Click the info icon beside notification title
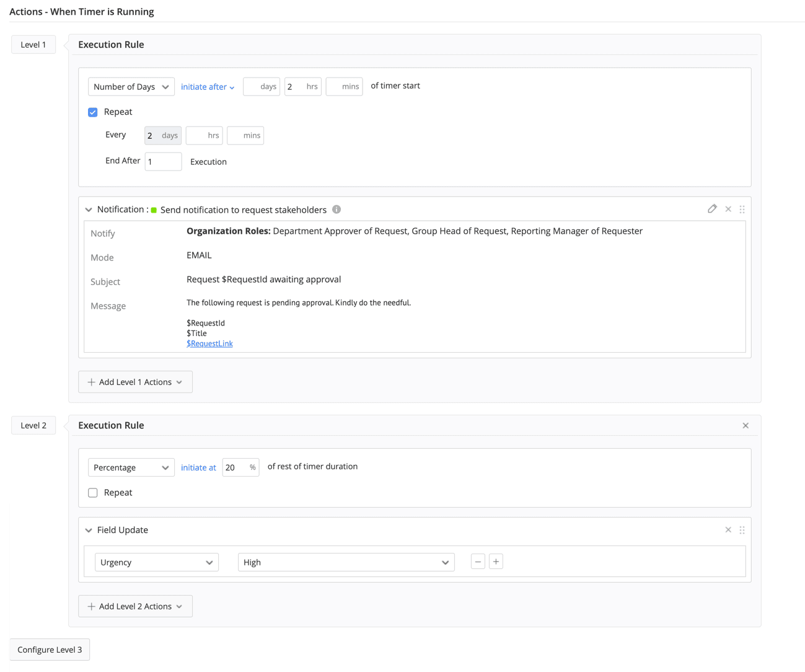 click(x=337, y=210)
